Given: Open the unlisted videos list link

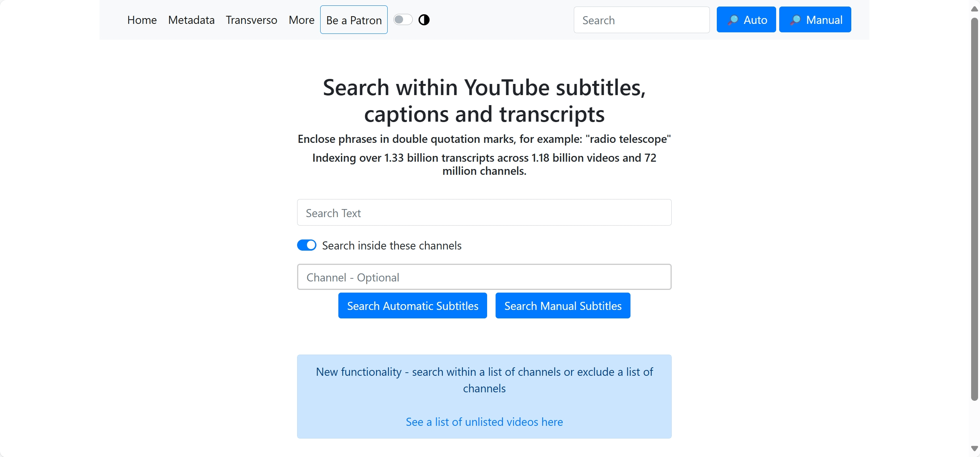Looking at the screenshot, I should tap(484, 422).
